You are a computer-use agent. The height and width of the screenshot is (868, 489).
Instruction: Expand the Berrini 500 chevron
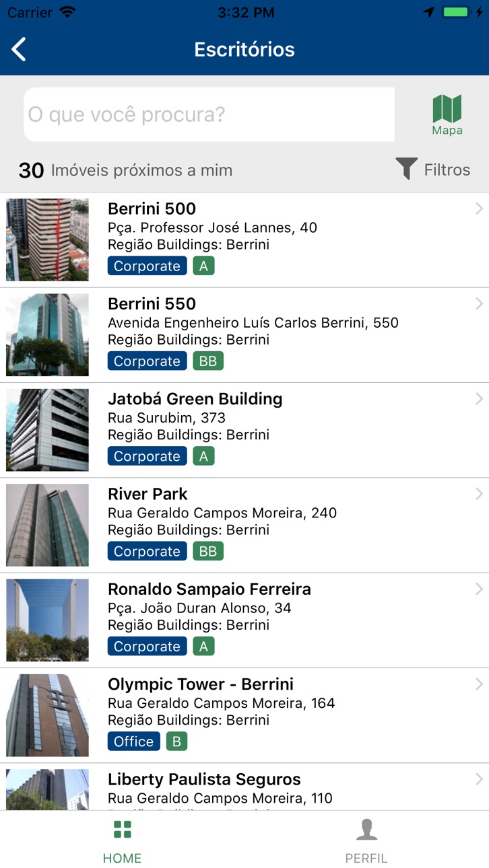tap(479, 209)
